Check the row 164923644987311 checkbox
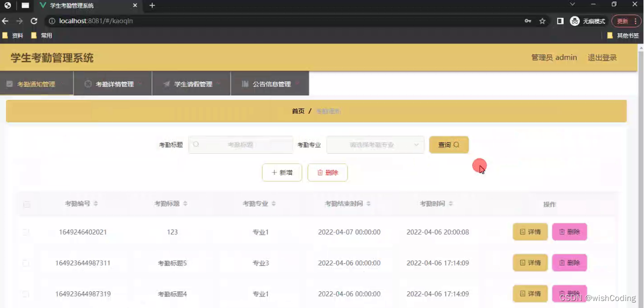Image resolution: width=644 pixels, height=308 pixels. (25, 263)
